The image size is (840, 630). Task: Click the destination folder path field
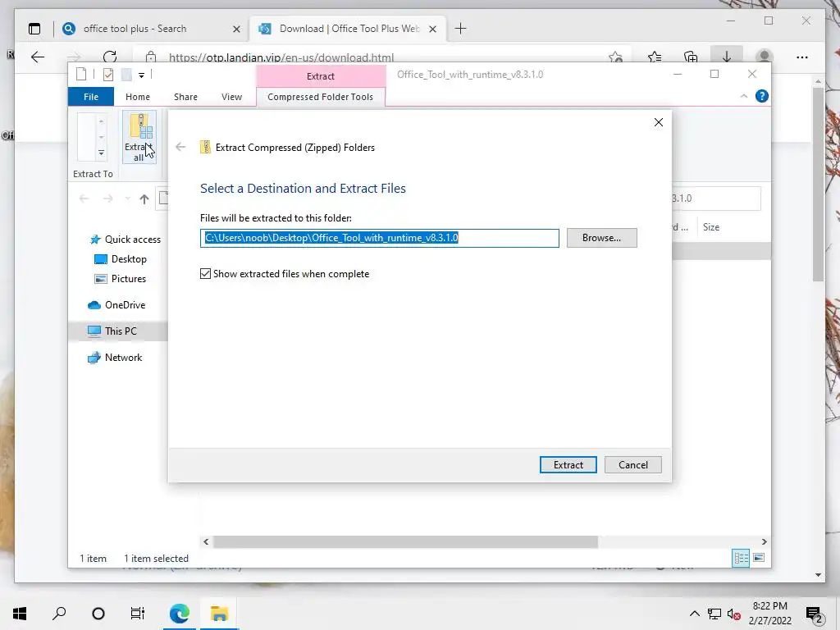379,238
